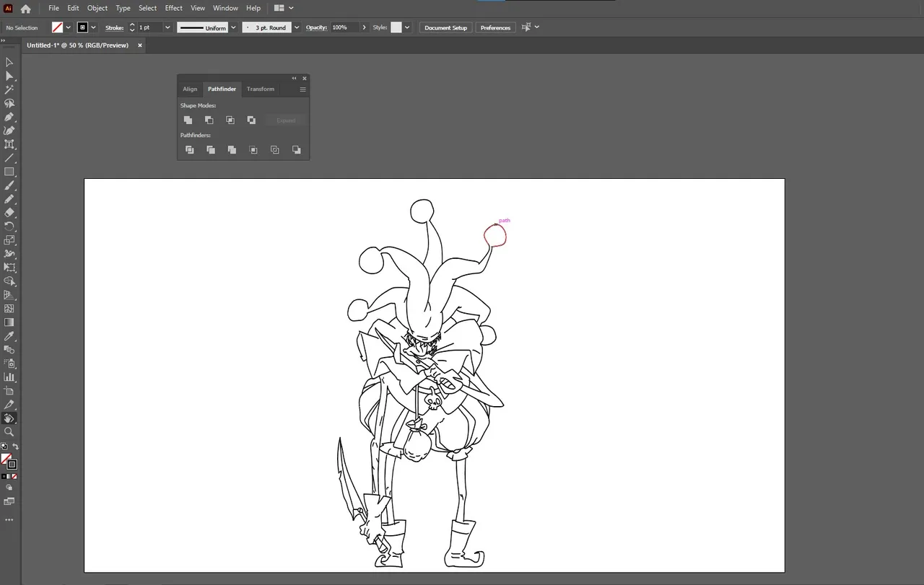Select the Column Graph tool

(x=9, y=377)
